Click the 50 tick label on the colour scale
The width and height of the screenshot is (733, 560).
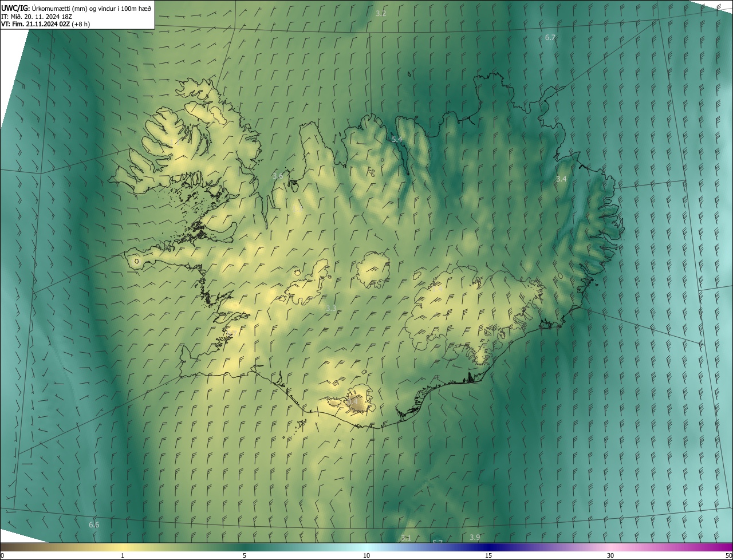(728, 555)
